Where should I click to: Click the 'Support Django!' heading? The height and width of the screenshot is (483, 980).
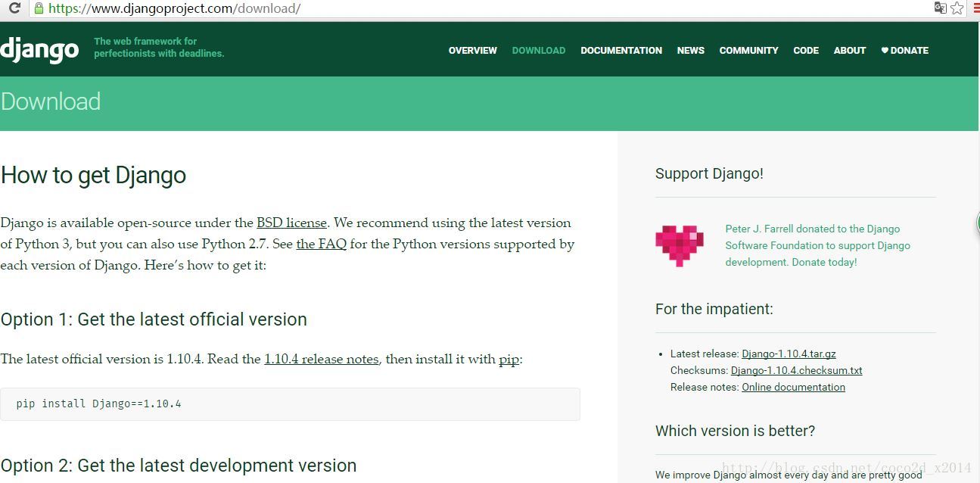[x=709, y=173]
